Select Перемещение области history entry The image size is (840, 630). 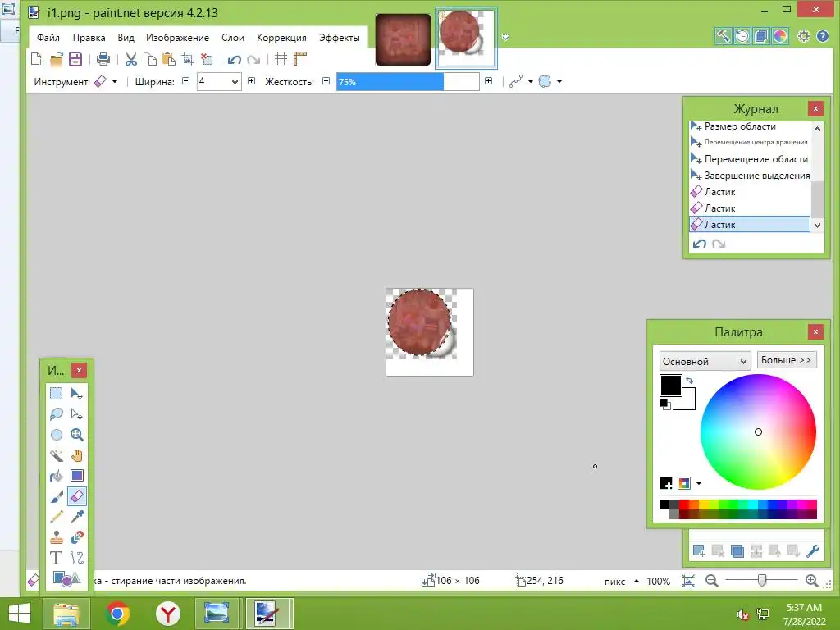pos(750,159)
